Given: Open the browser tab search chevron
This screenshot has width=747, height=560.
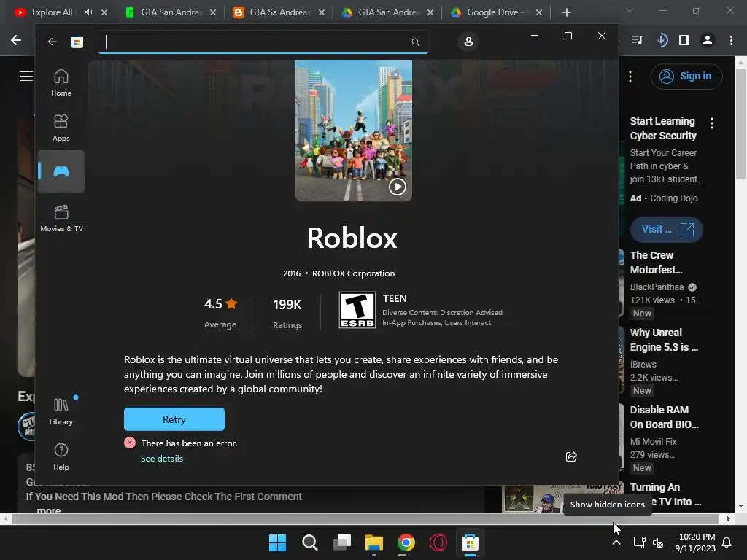Looking at the screenshot, I should (630, 10).
